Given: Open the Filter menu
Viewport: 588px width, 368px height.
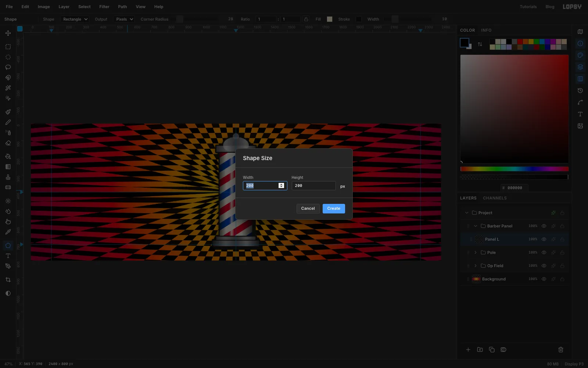Looking at the screenshot, I should [104, 7].
